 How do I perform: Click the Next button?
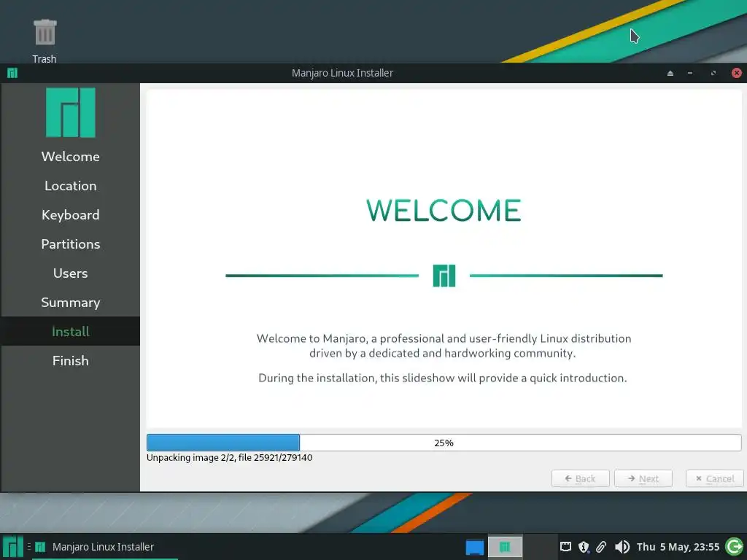pos(643,478)
